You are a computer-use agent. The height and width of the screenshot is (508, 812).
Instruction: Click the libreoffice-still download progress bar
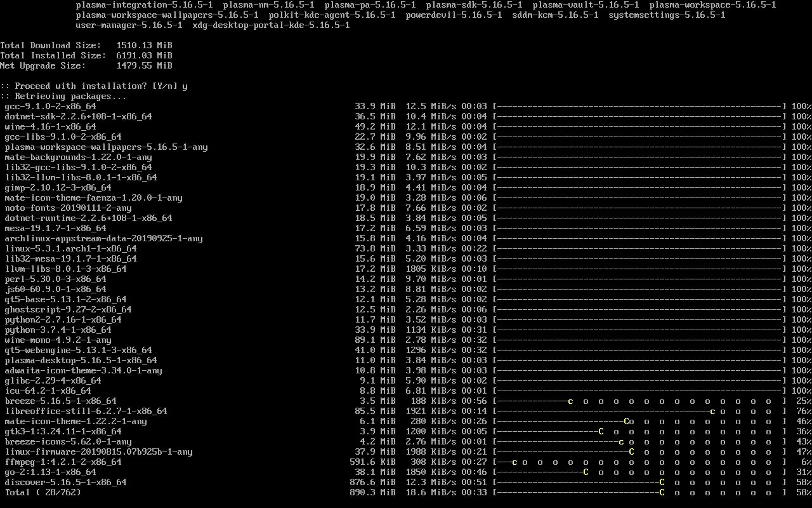coord(639,411)
